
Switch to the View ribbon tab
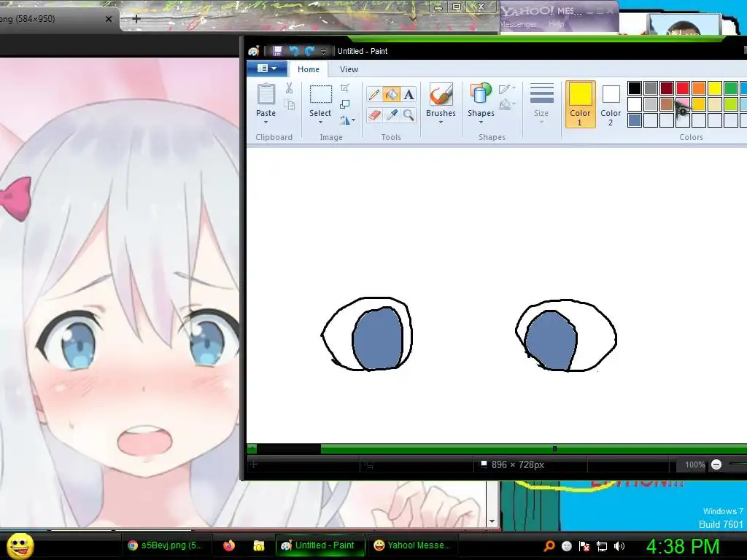click(349, 69)
